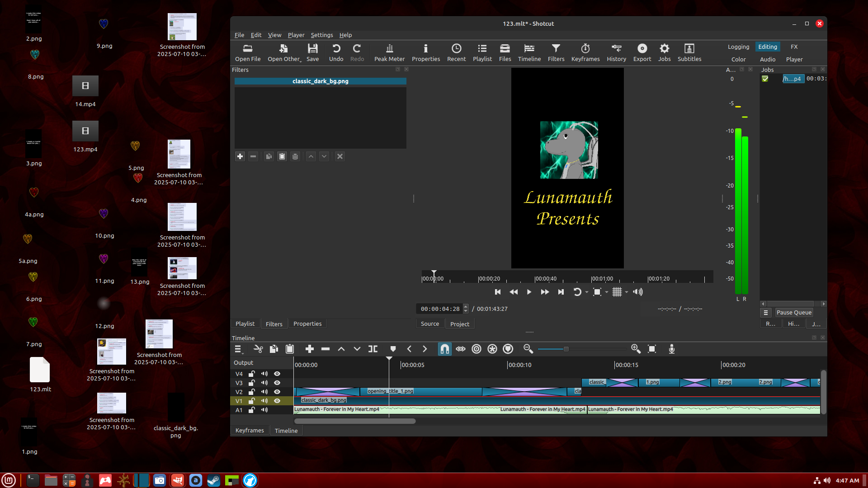The width and height of the screenshot is (868, 488).
Task: Copy the filters in the Filters panel
Action: 269,156
